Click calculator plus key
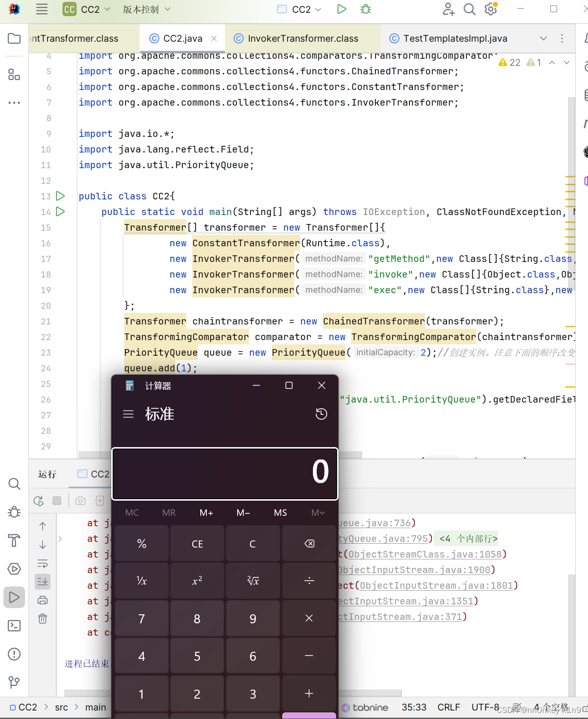The height and width of the screenshot is (719, 588). [309, 693]
